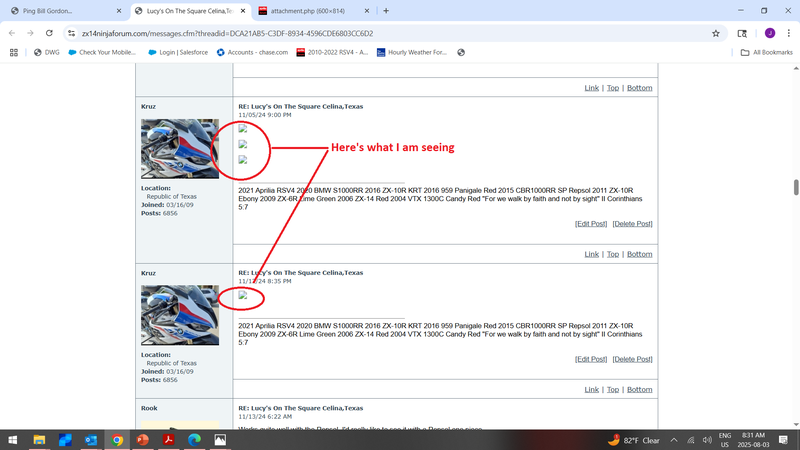This screenshot has width=800, height=450.
Task: Open the purple profile avatar
Action: (x=770, y=33)
